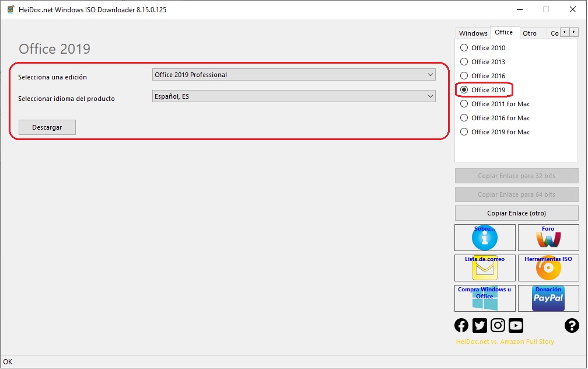Open Herramientas ISO disc icon

coord(548,268)
